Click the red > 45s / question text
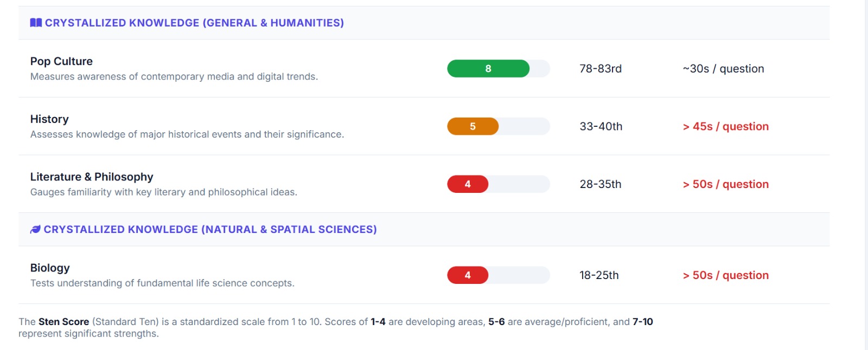868x350 pixels. pyautogui.click(x=725, y=126)
